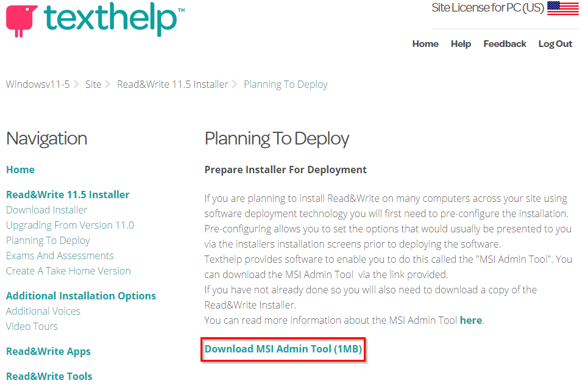
Task: Select Exams And Assessments link
Action: 60,256
